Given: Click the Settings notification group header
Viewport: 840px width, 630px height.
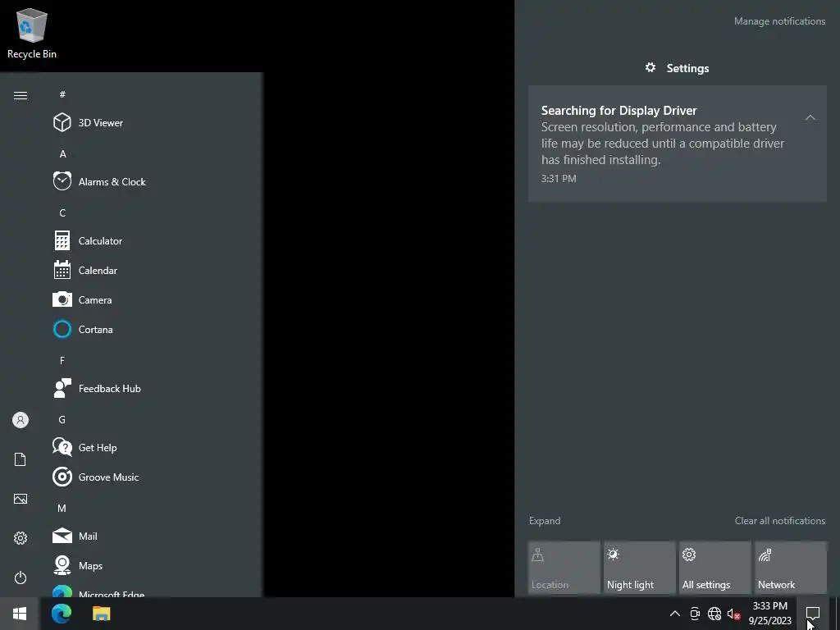Looking at the screenshot, I should pos(677,68).
